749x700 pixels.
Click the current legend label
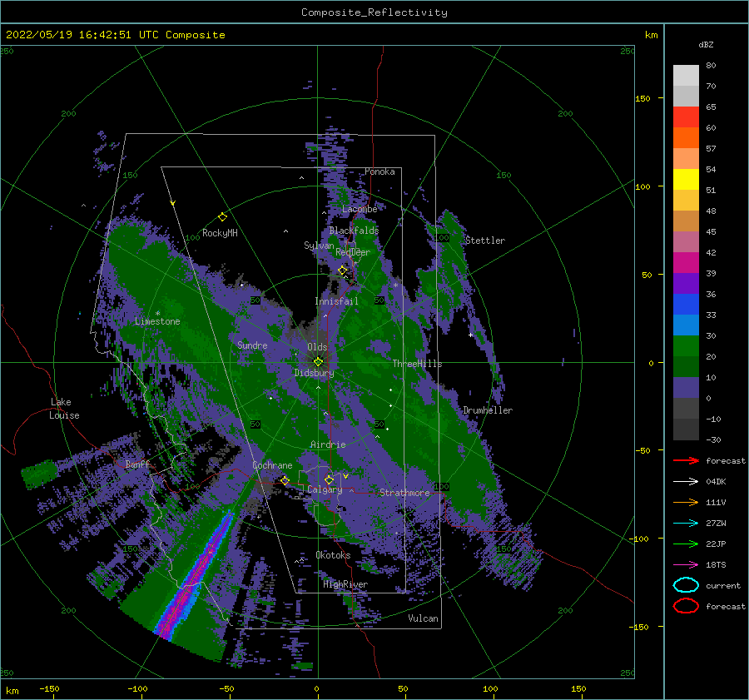click(x=723, y=586)
